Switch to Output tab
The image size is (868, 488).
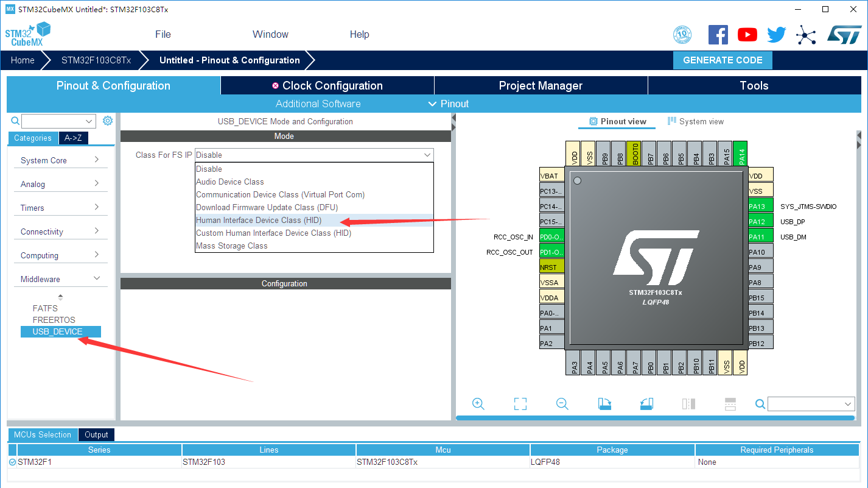tap(96, 434)
